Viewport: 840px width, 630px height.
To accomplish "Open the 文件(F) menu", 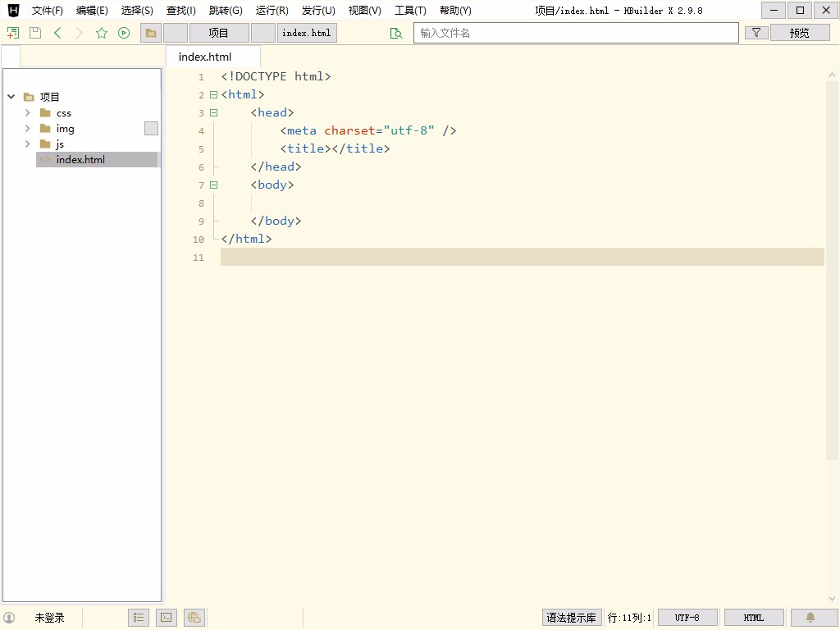I will point(47,11).
